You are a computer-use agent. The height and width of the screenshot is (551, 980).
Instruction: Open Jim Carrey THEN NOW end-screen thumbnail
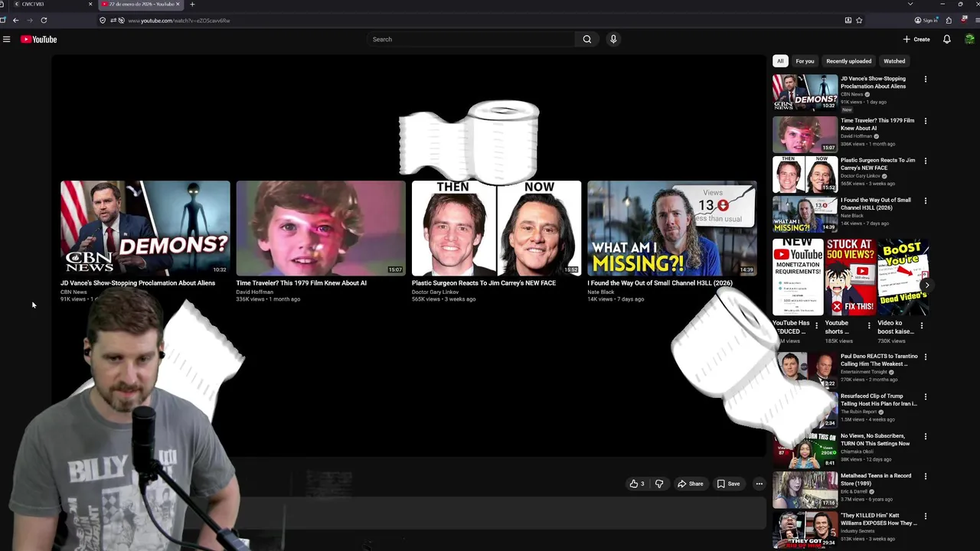496,228
